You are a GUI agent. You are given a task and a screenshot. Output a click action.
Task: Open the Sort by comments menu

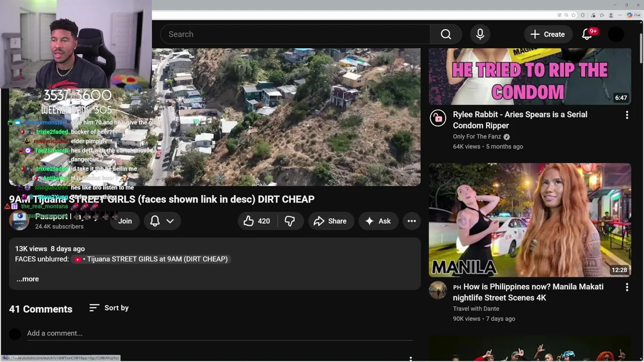point(109,308)
